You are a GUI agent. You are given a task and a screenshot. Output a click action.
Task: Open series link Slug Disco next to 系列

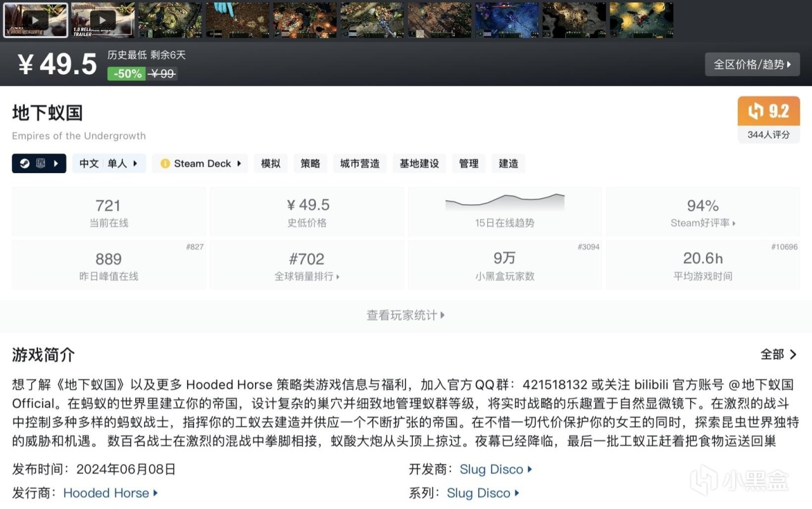pos(483,493)
